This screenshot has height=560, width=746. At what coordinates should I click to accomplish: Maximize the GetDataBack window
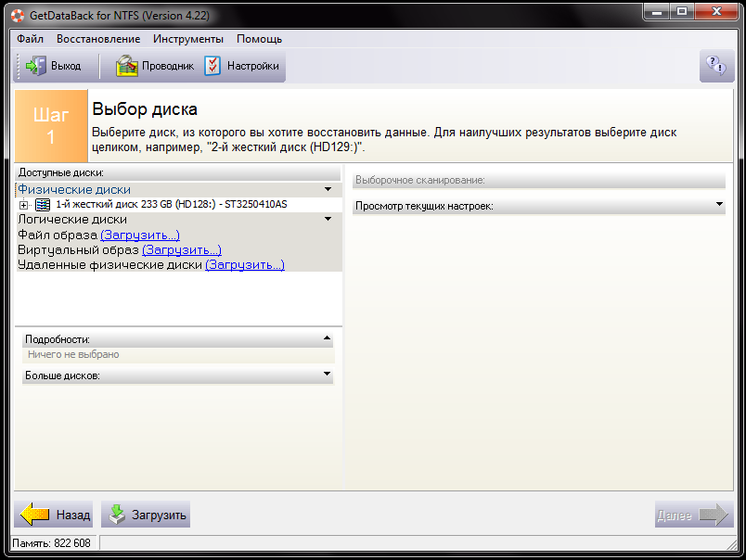682,12
